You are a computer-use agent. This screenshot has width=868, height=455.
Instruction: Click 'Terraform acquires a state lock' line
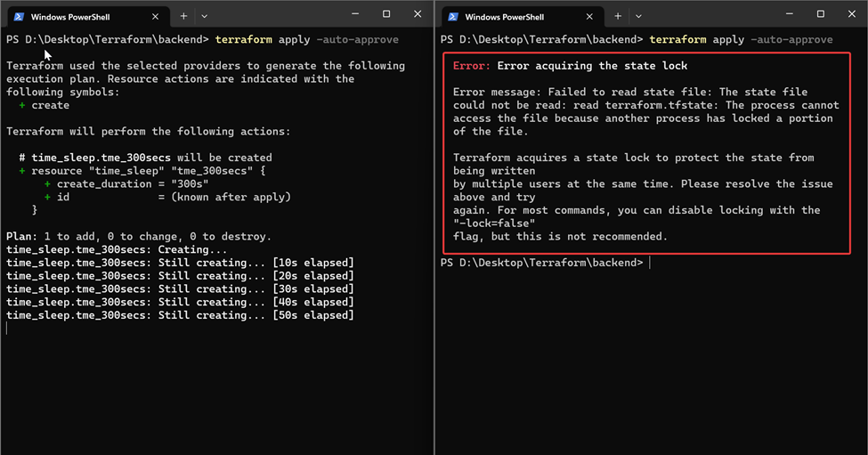(634, 158)
